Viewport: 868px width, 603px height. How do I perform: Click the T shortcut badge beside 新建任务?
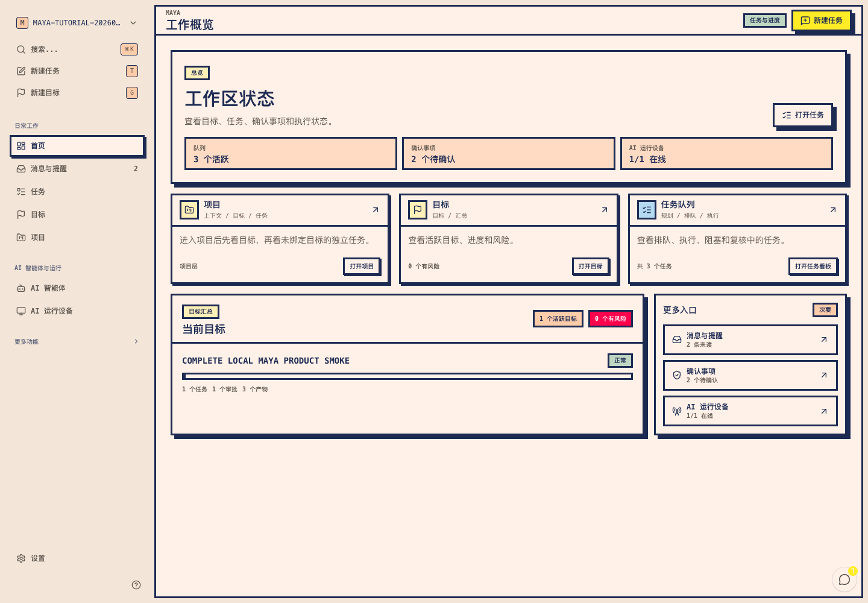point(132,71)
